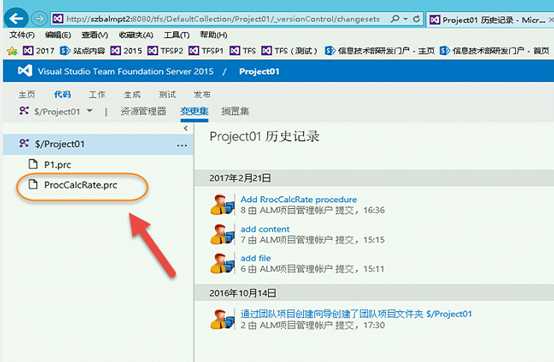Switch to the 变更集 tab

(x=194, y=112)
